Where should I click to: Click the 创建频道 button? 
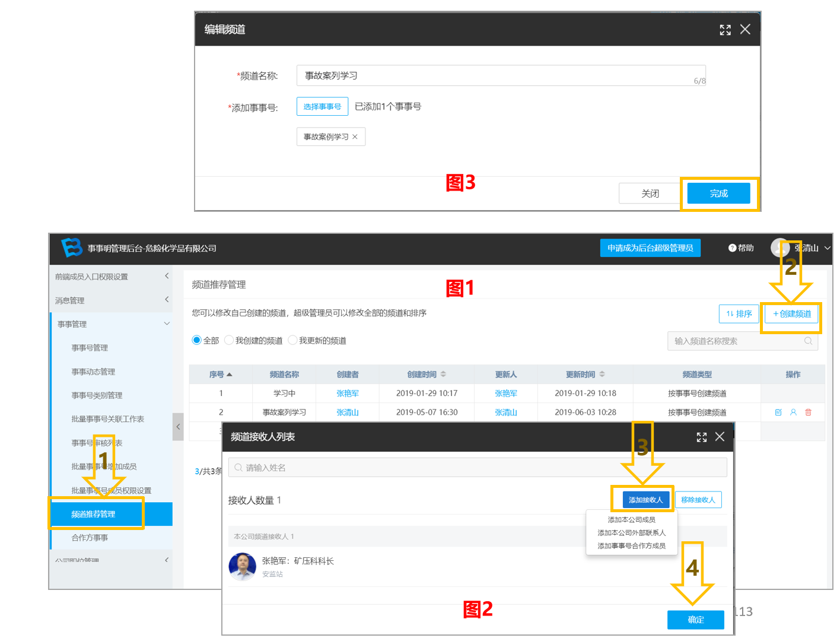pos(792,314)
